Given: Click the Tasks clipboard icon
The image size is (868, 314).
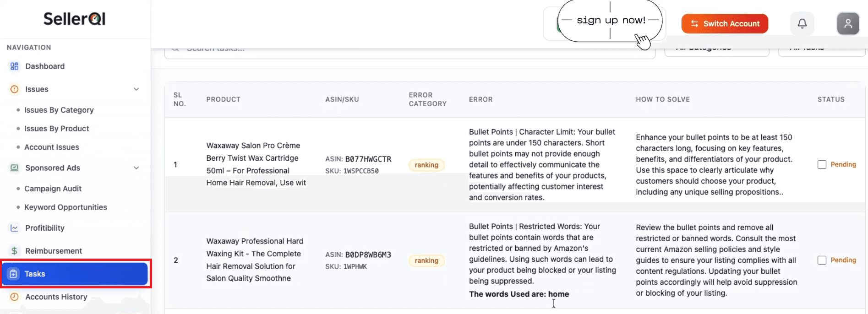Looking at the screenshot, I should [x=14, y=274].
